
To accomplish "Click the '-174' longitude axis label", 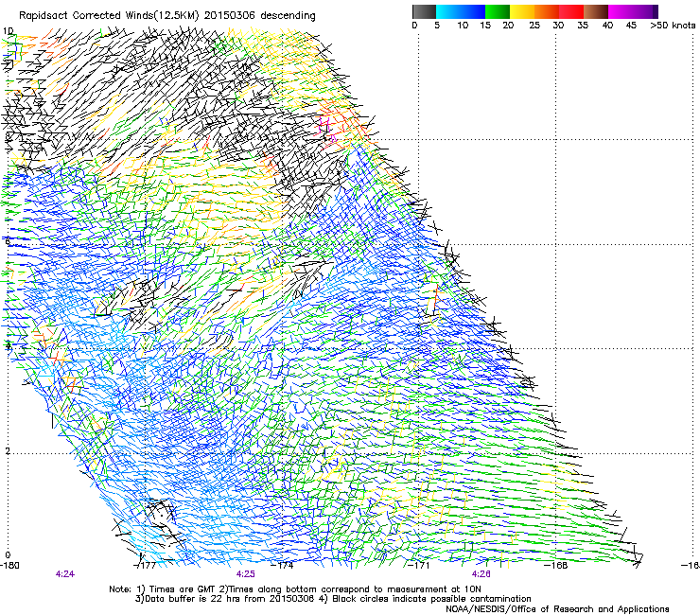I will (x=283, y=566).
